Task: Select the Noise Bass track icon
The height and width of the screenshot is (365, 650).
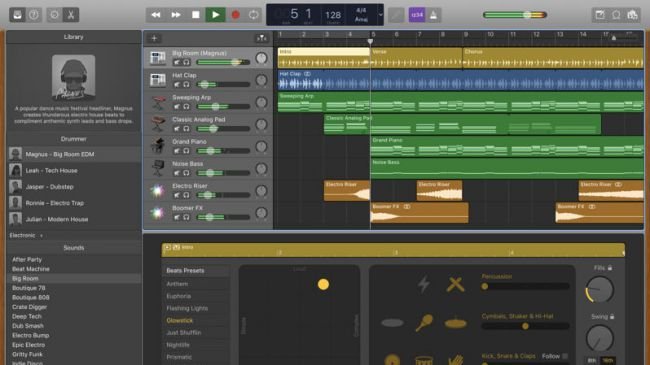Action: (158, 169)
